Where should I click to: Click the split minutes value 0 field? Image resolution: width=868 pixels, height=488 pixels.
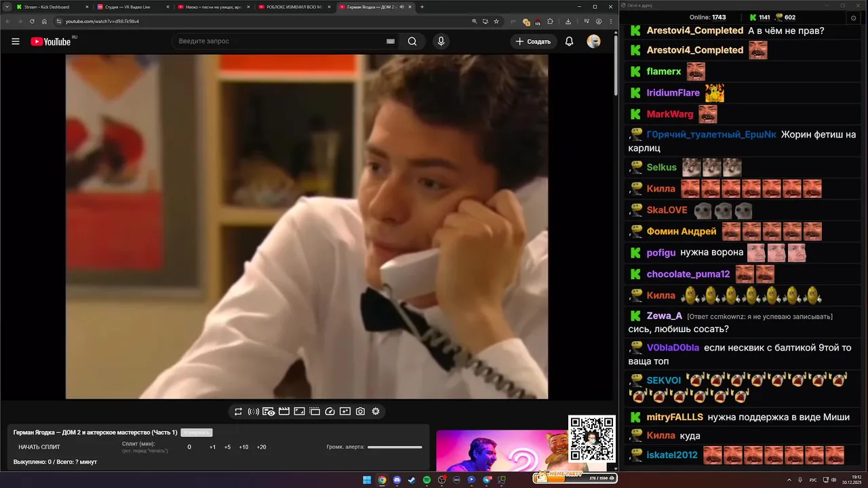coord(189,447)
